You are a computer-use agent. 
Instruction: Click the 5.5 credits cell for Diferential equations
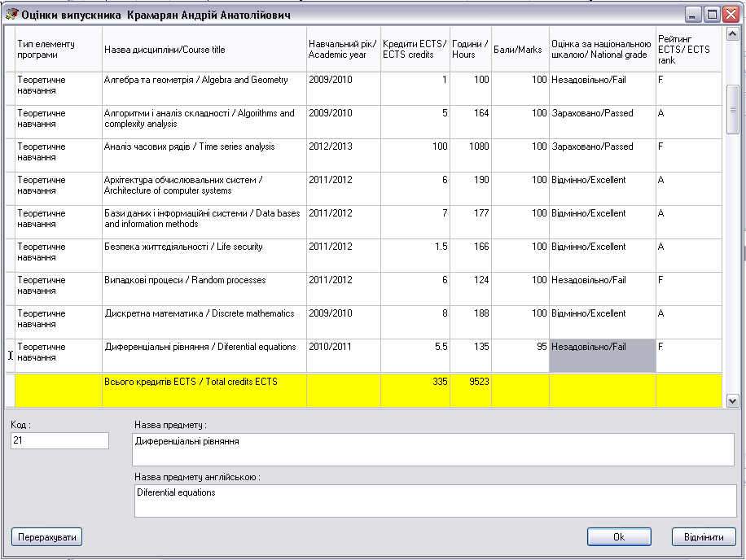coord(415,355)
